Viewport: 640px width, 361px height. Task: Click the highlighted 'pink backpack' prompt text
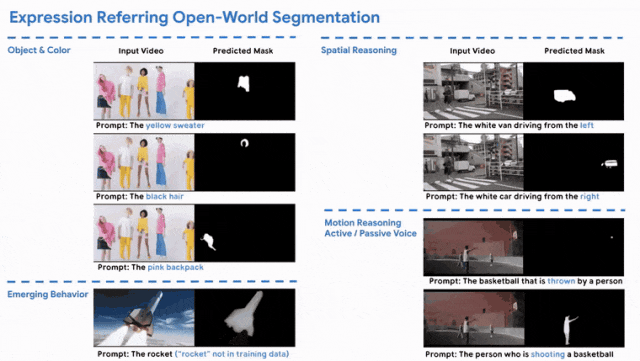tap(176, 267)
